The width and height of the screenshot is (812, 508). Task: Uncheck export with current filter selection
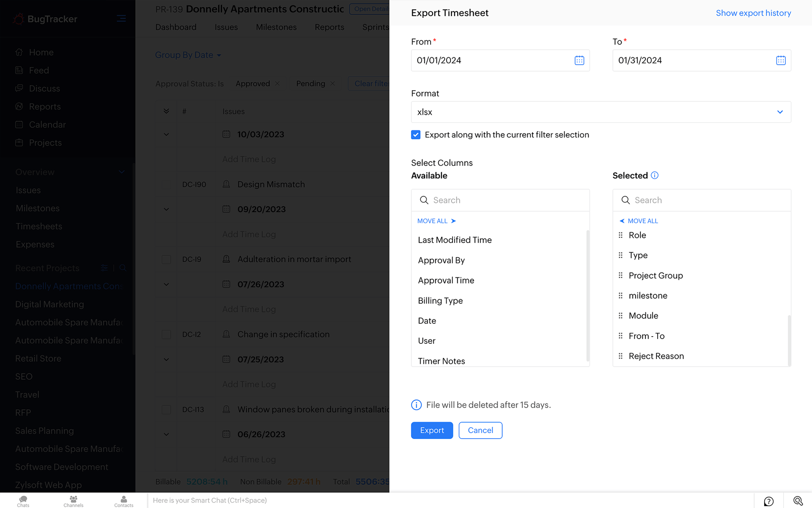coord(416,135)
